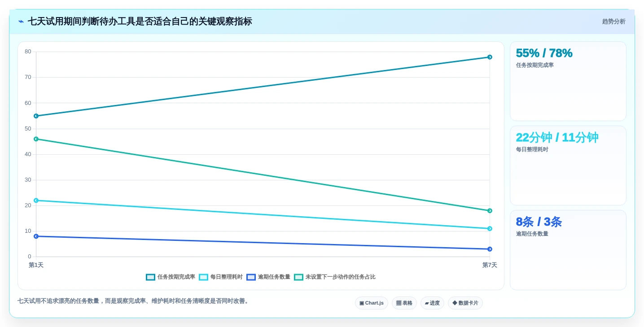Click 任务按期完成率 caption in the stat card
Viewport: 644px width, 327px height.
click(x=535, y=65)
